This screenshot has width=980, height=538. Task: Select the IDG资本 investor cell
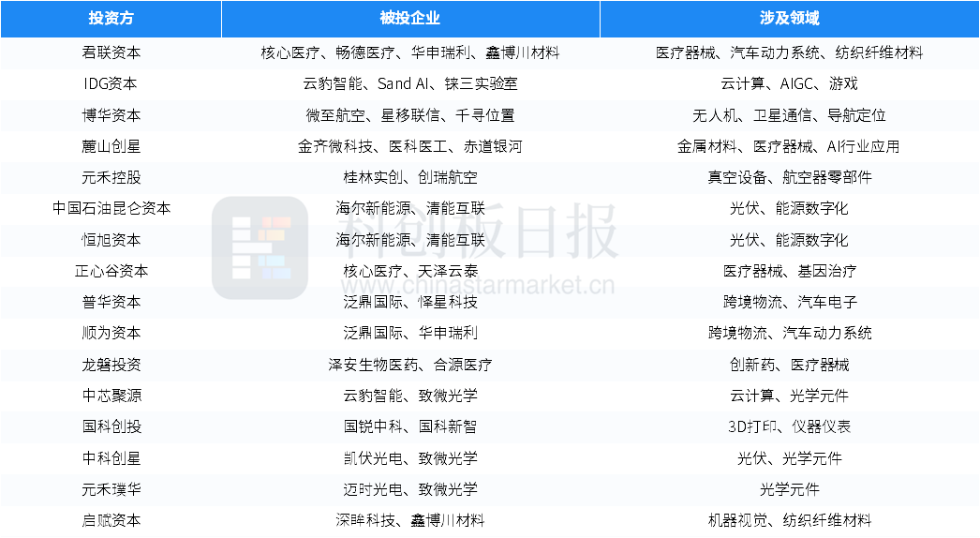point(111,84)
